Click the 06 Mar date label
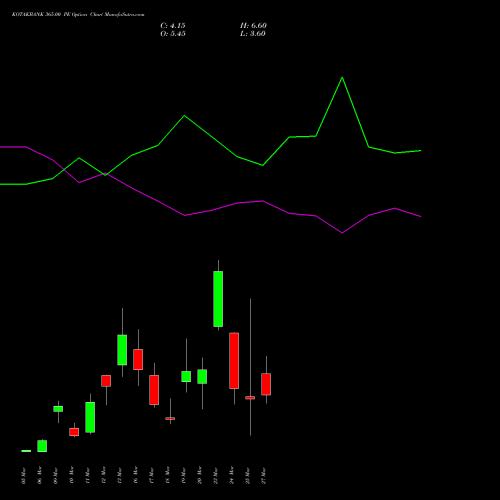 pyautogui.click(x=39, y=476)
